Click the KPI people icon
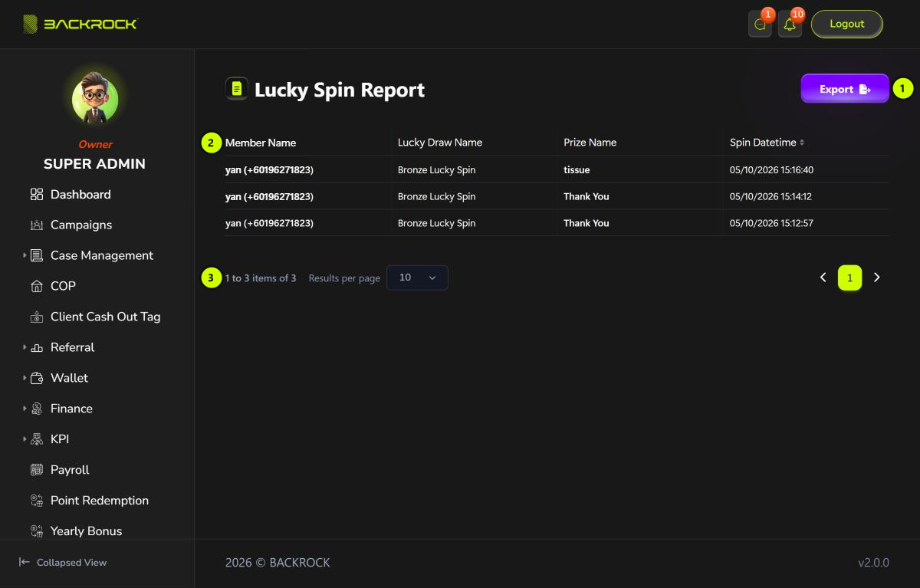 click(x=37, y=439)
